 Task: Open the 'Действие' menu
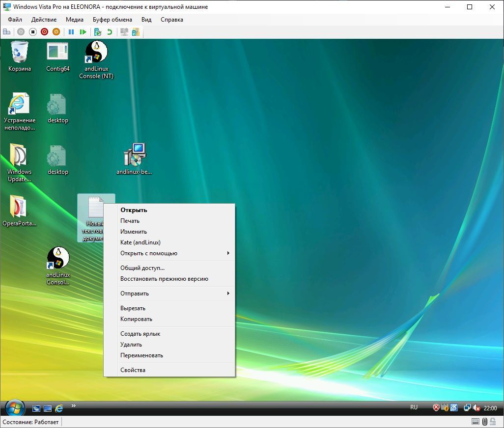pos(44,20)
